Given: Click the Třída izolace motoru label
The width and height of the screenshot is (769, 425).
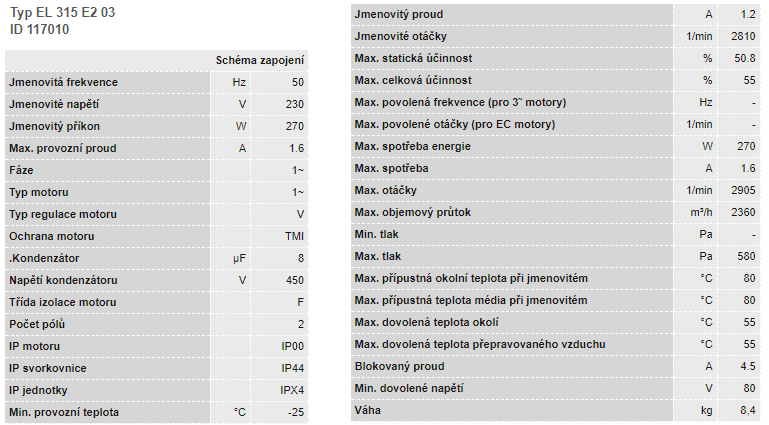Looking at the screenshot, I should click(62, 302).
